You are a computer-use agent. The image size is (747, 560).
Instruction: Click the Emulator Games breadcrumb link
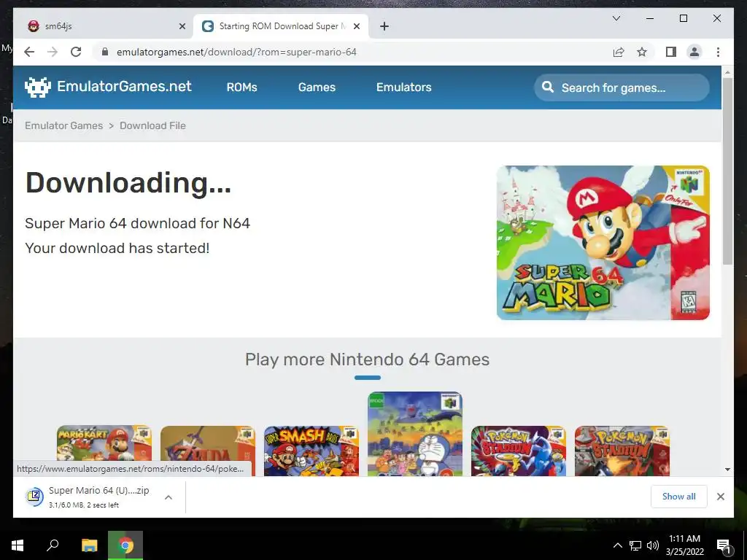click(64, 125)
